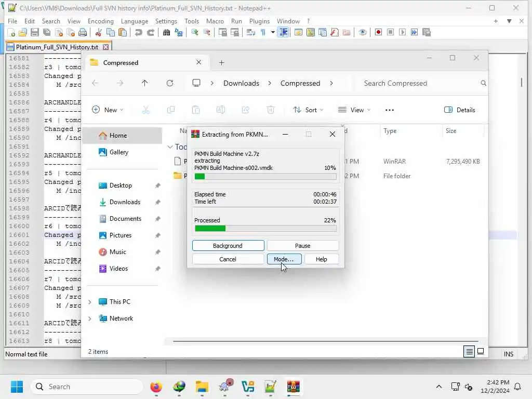Viewport: 532px width, 399px height.
Task: Click New file icon in Notepad++ toolbar
Action: (11, 33)
